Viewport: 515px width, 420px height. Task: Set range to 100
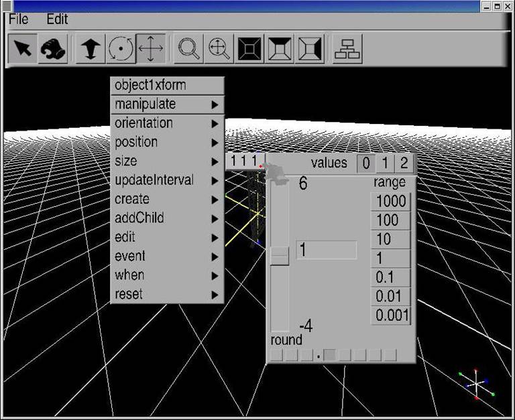(x=390, y=220)
